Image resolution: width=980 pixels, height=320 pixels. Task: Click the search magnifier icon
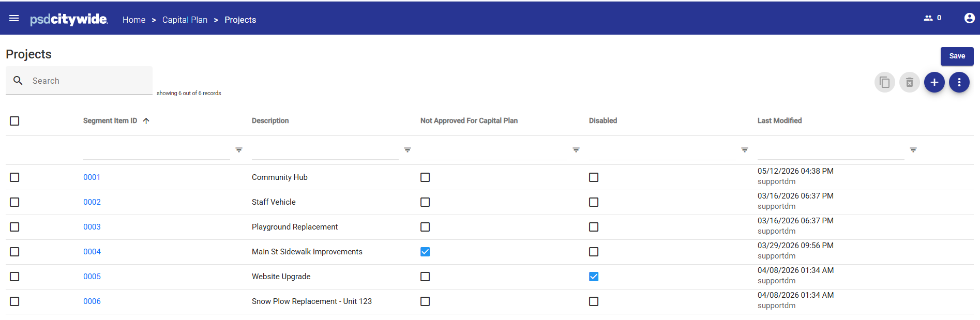point(18,81)
